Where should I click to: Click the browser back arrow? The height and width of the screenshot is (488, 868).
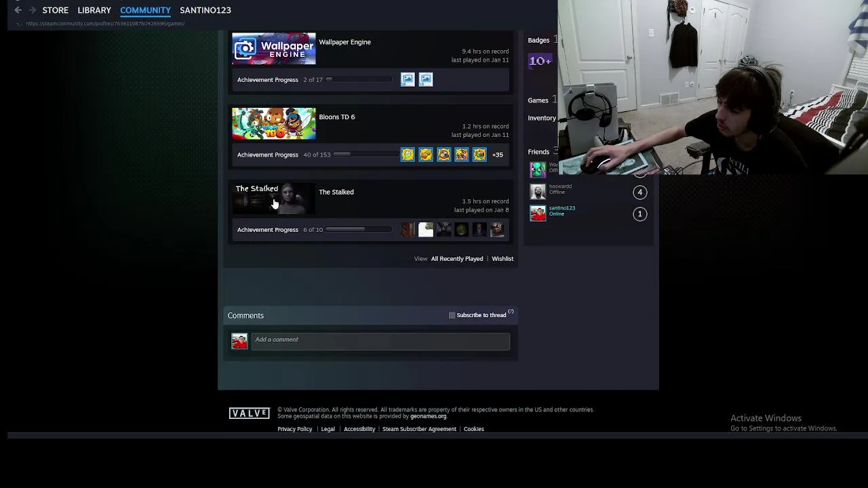18,10
